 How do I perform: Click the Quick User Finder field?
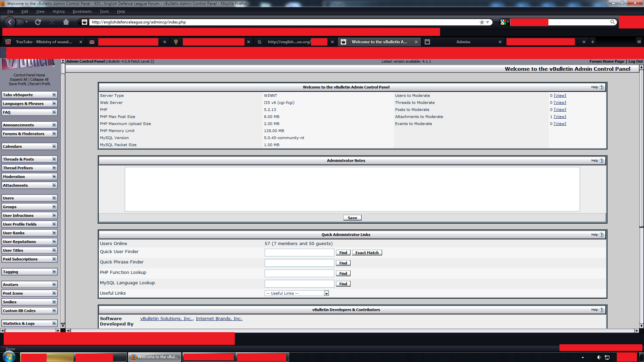pyautogui.click(x=299, y=253)
